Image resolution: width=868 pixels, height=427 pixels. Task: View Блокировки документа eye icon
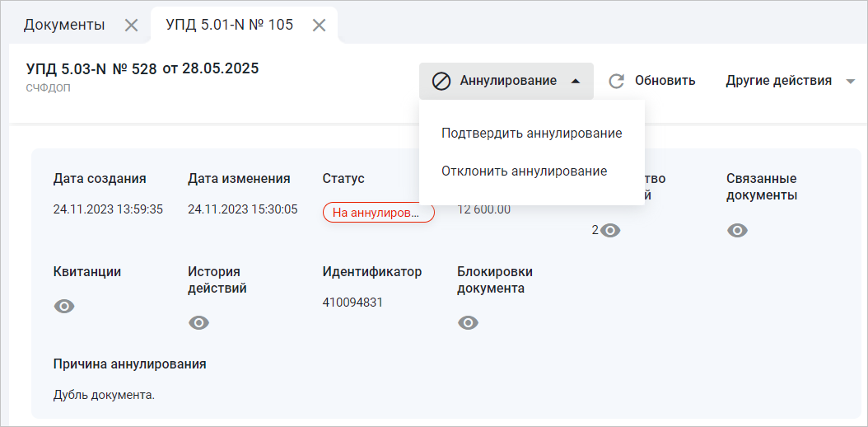[468, 323]
